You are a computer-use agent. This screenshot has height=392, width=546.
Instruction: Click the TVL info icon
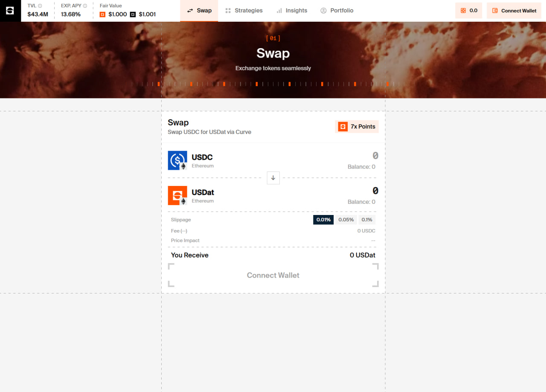[x=40, y=6]
